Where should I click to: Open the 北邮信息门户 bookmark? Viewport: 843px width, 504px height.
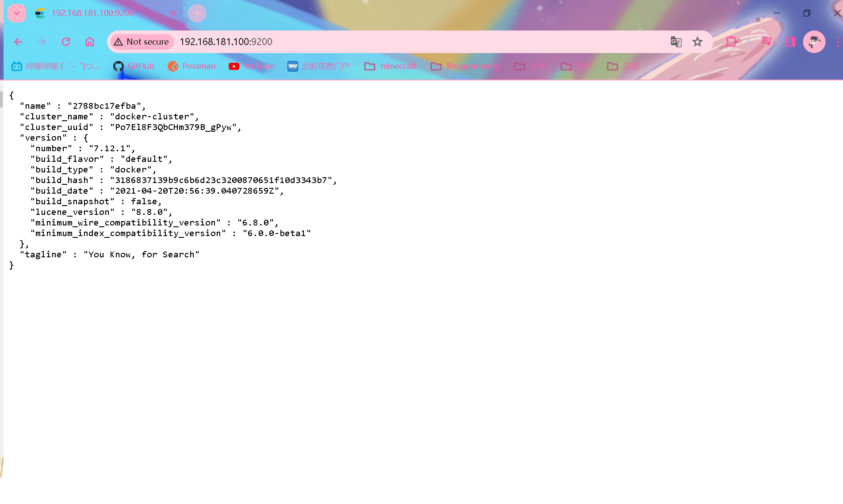318,66
